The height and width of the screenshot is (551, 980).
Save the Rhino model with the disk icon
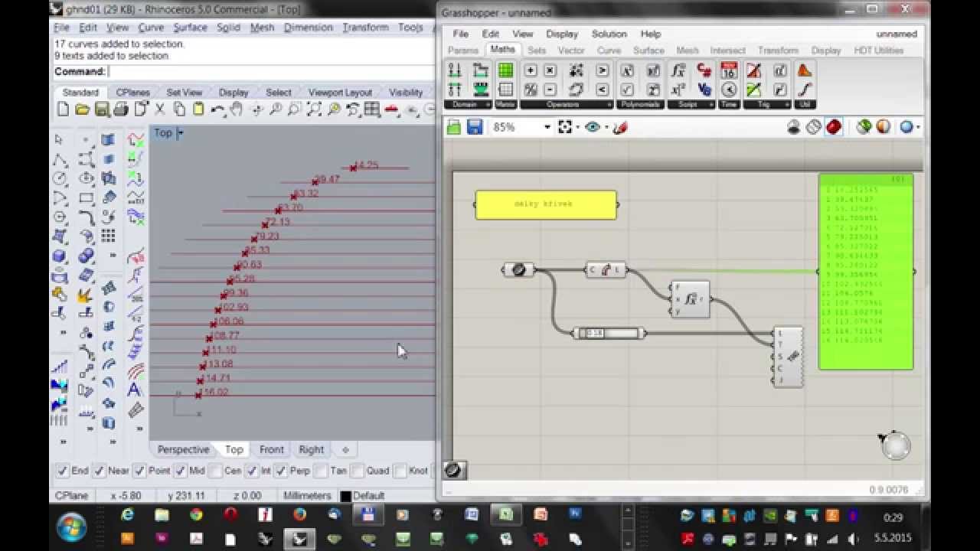pyautogui.click(x=101, y=109)
